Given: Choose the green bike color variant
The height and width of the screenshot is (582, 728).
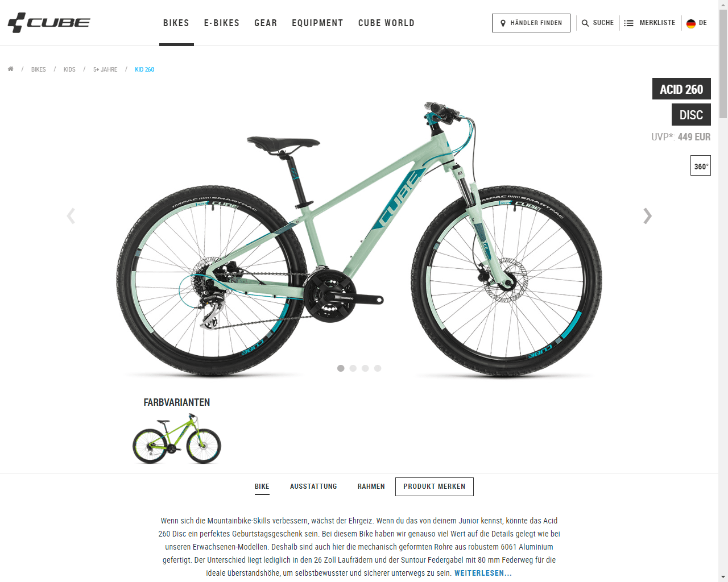Looking at the screenshot, I should 177,439.
